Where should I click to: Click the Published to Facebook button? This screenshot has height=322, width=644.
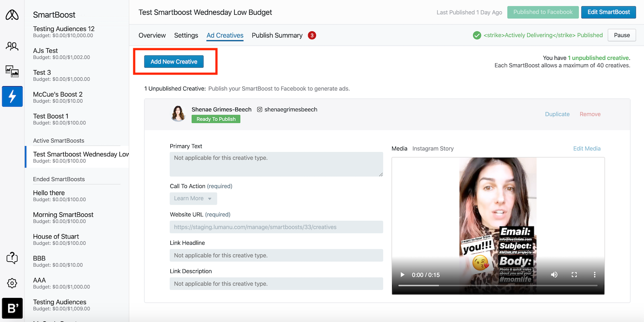[543, 12]
